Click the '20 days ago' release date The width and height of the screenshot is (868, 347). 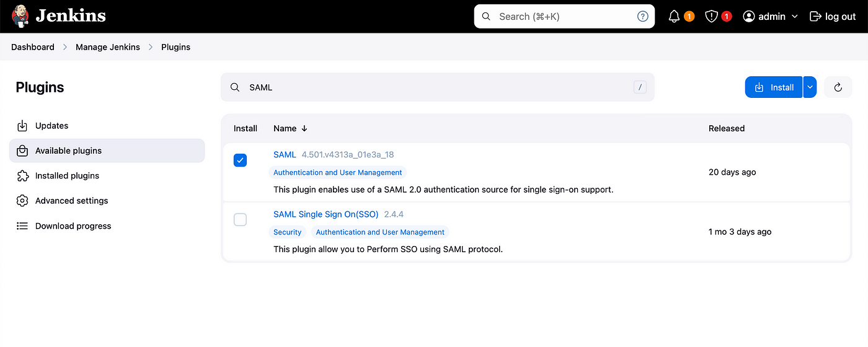pyautogui.click(x=732, y=172)
